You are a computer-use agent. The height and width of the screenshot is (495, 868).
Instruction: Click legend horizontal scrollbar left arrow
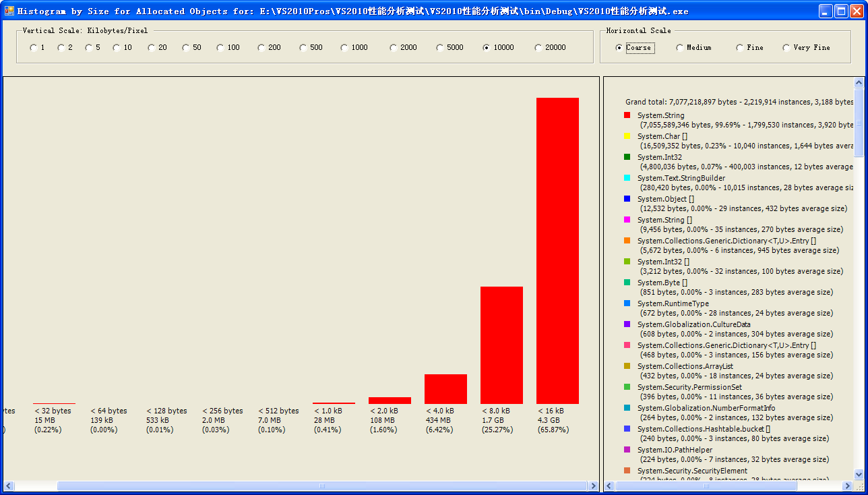pyautogui.click(x=610, y=486)
